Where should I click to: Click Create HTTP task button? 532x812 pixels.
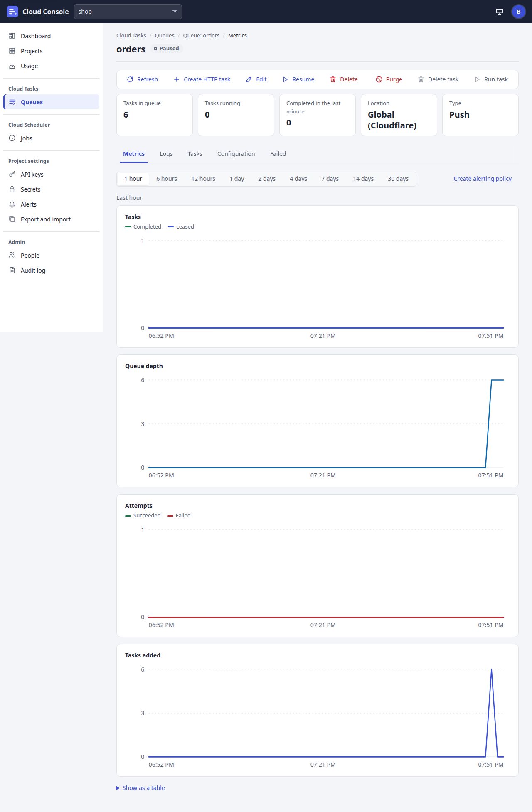click(x=202, y=79)
